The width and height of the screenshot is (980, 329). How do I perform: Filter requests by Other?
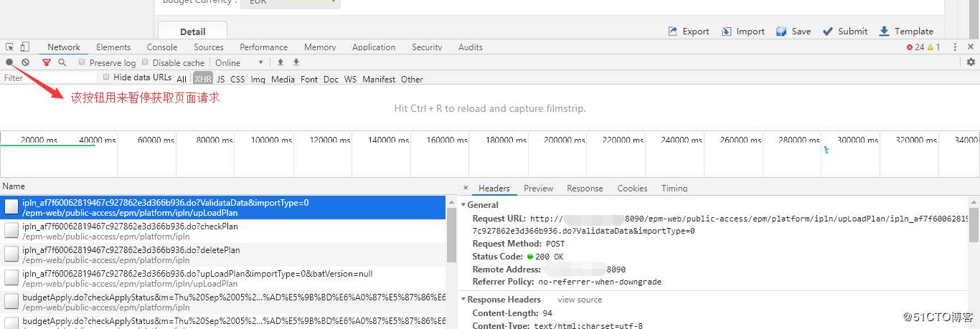412,79
